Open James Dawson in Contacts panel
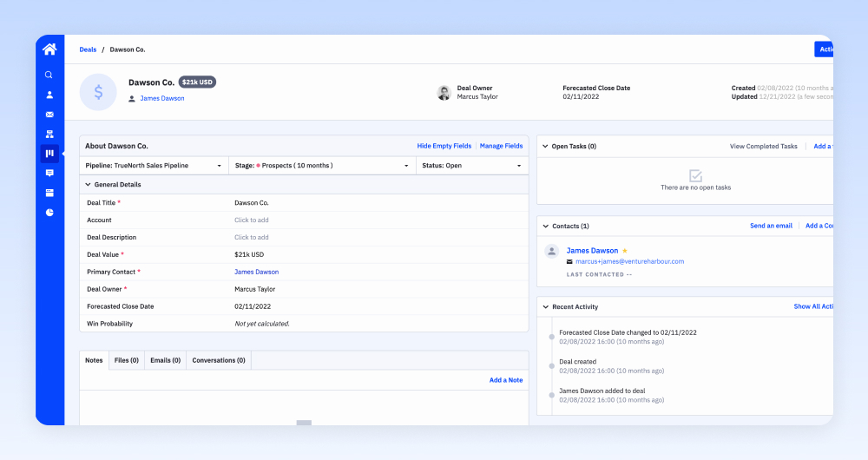This screenshot has width=868, height=460. (592, 251)
